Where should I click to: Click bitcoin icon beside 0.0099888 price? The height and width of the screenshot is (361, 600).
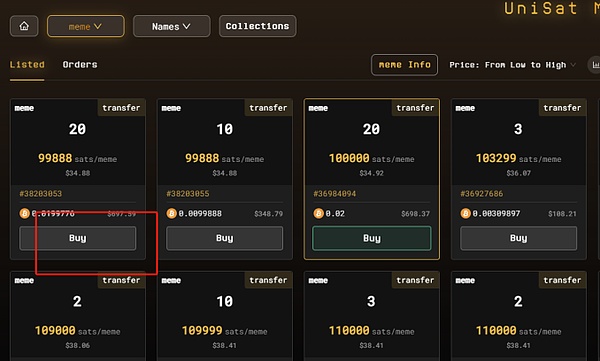click(x=171, y=213)
